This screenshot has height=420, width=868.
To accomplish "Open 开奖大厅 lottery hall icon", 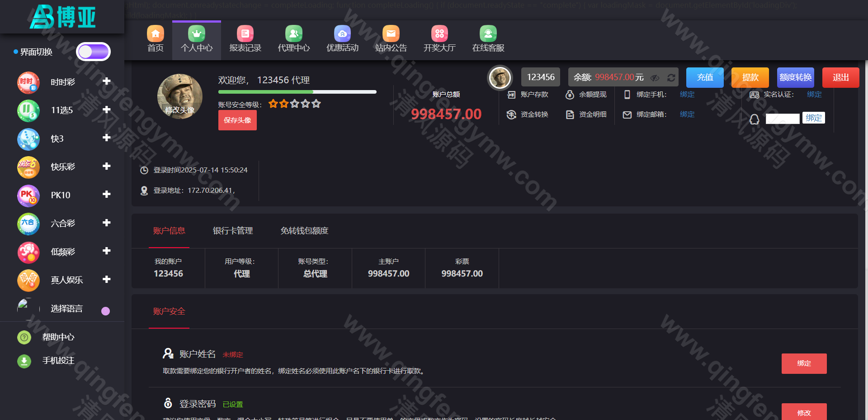I will click(439, 33).
